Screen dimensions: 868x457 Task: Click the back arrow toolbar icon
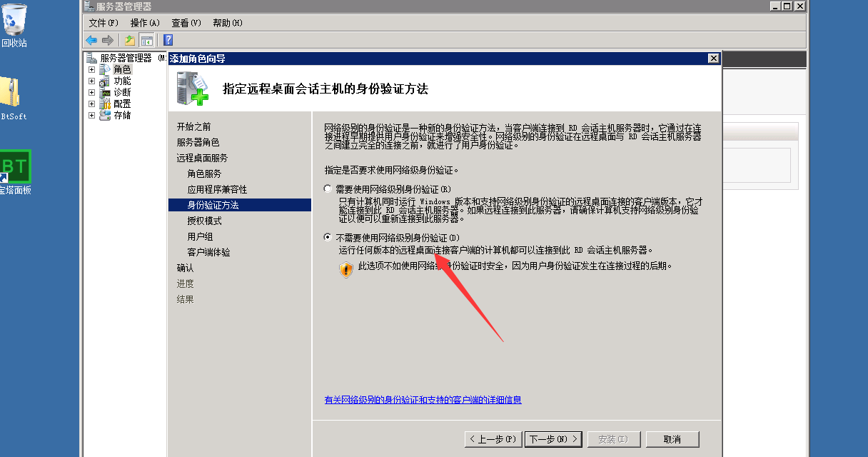pos(91,40)
